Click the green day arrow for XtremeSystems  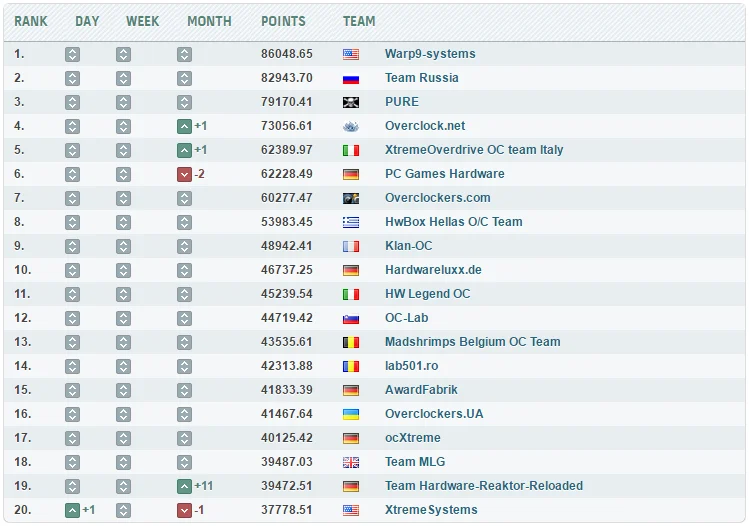(x=72, y=510)
